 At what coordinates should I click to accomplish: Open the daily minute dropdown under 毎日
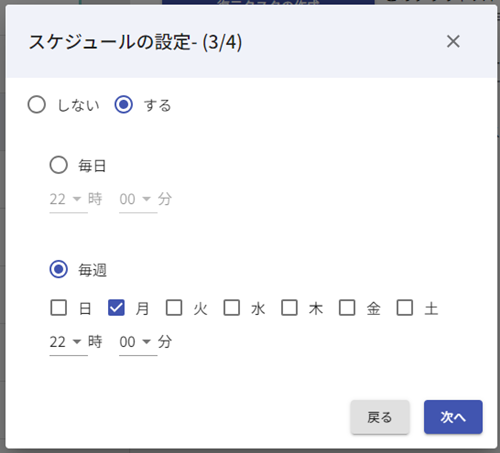138,199
